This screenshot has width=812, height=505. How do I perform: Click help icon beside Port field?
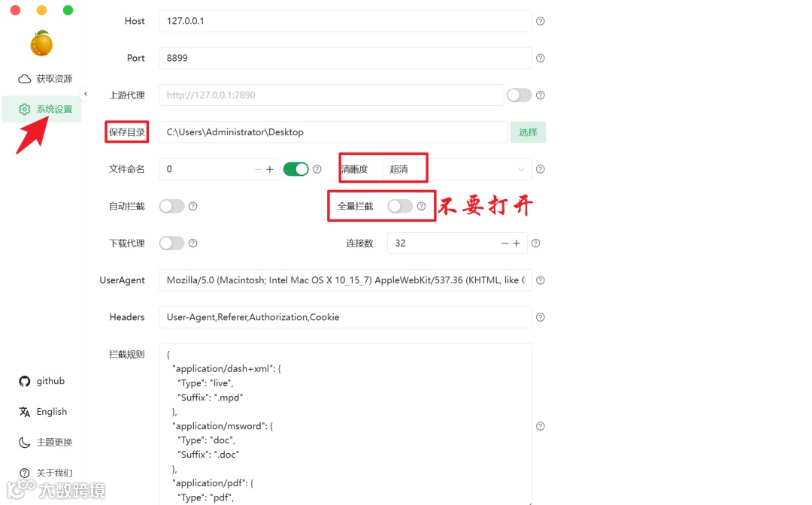coord(540,58)
